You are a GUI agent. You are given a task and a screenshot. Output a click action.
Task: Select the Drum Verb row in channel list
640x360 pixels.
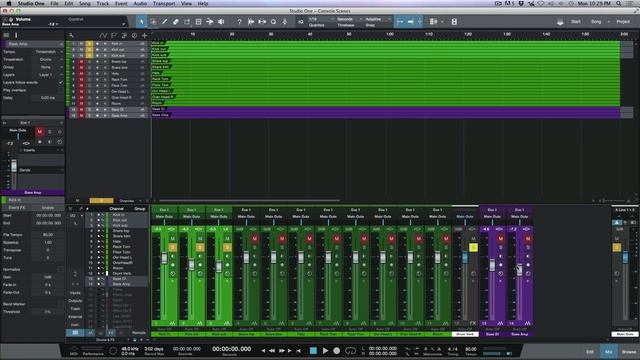pos(117,273)
